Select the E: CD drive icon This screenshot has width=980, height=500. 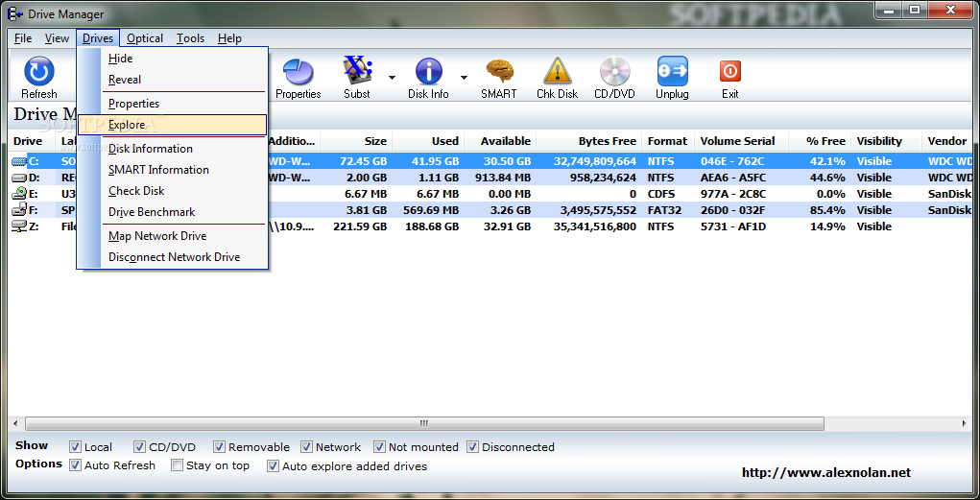coord(19,194)
